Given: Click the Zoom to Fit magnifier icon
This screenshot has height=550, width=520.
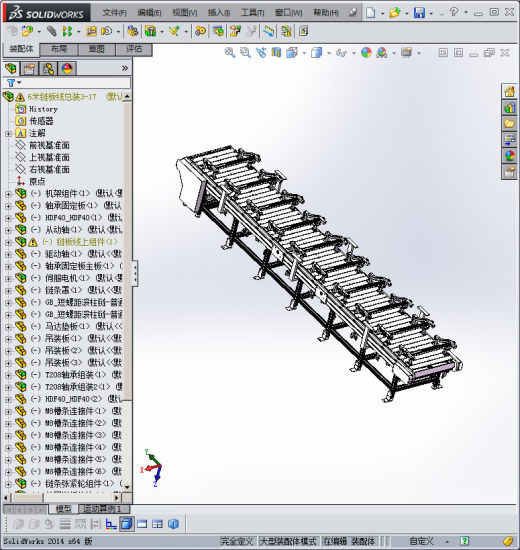Looking at the screenshot, I should (230, 53).
